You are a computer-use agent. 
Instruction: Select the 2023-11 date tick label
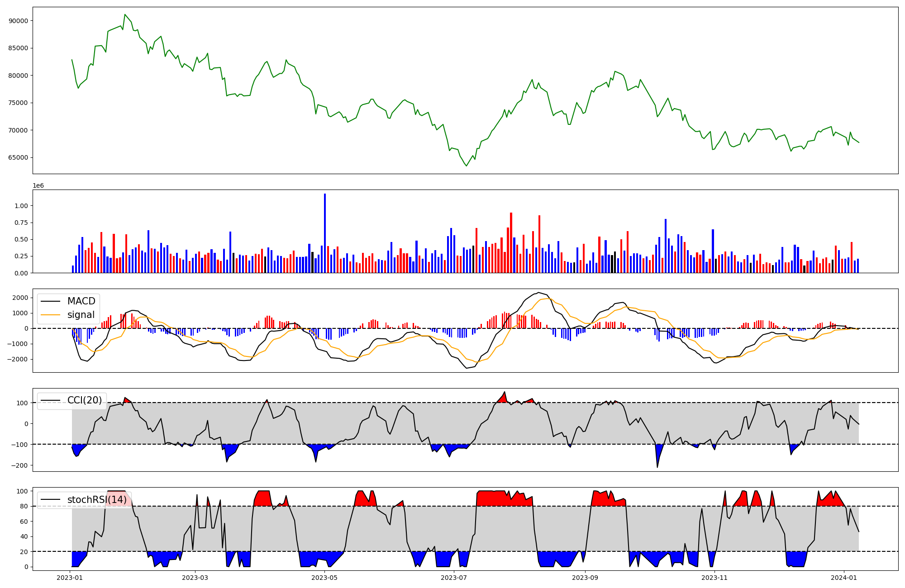(x=714, y=578)
